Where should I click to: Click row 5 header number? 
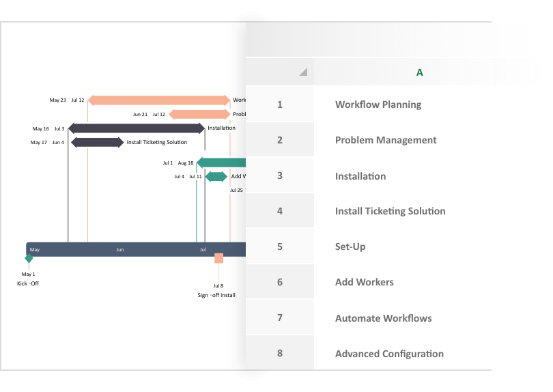tap(280, 247)
